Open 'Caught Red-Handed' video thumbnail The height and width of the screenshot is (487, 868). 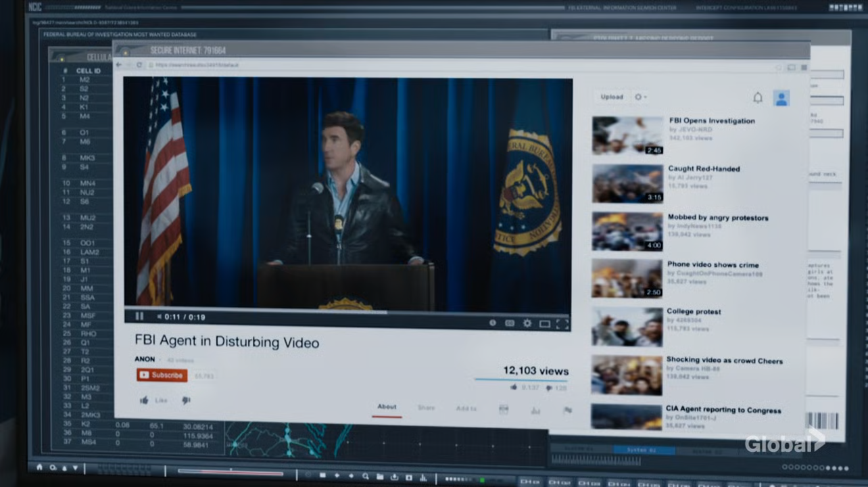pyautogui.click(x=627, y=183)
